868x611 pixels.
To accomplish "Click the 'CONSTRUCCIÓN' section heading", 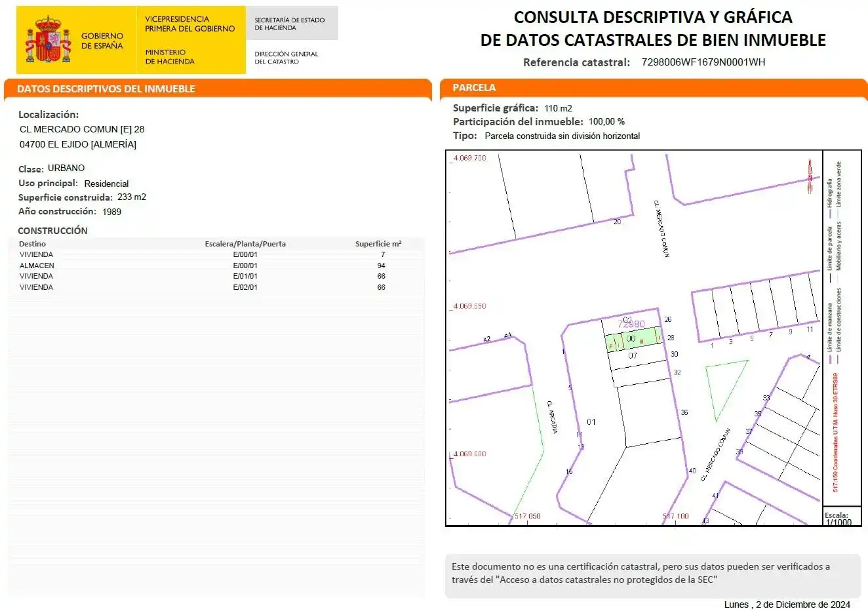I will tap(52, 231).
